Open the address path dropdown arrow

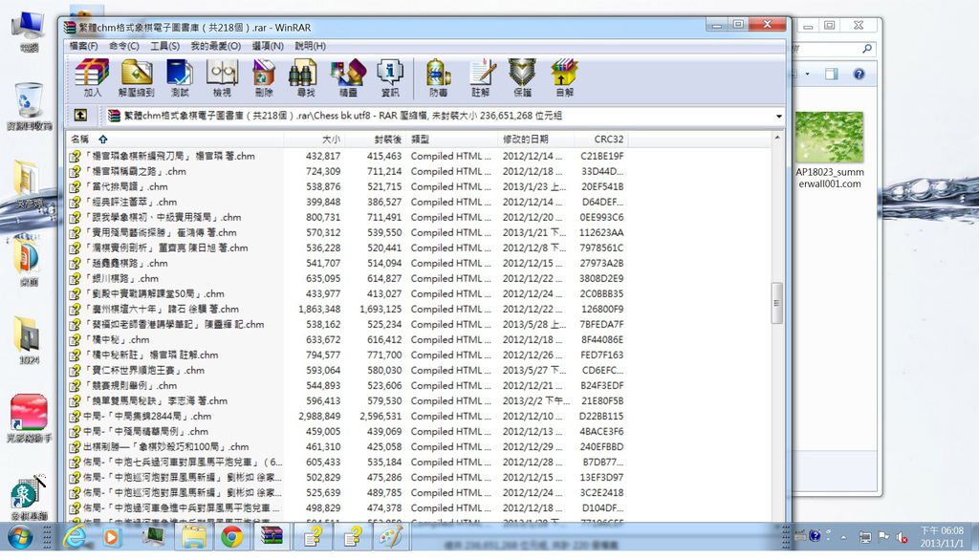(x=778, y=117)
